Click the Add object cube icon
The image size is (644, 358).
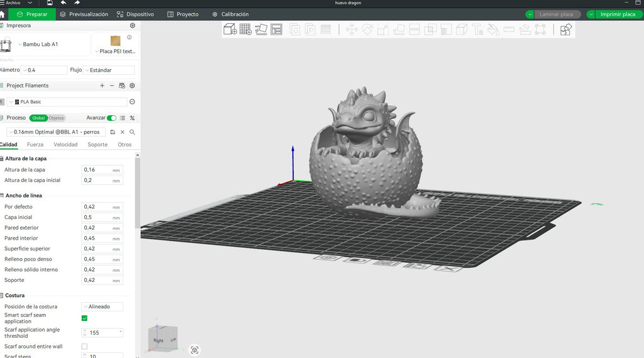pyautogui.click(x=230, y=29)
